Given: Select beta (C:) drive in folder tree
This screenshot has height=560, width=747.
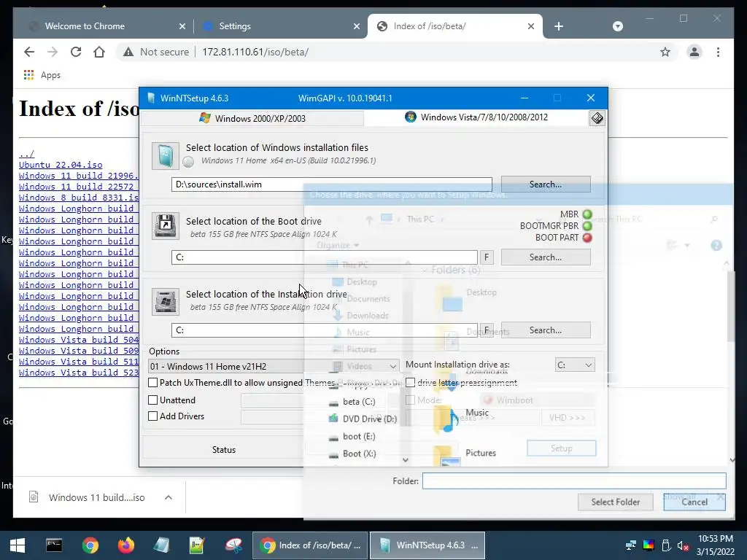Looking at the screenshot, I should pyautogui.click(x=359, y=402).
